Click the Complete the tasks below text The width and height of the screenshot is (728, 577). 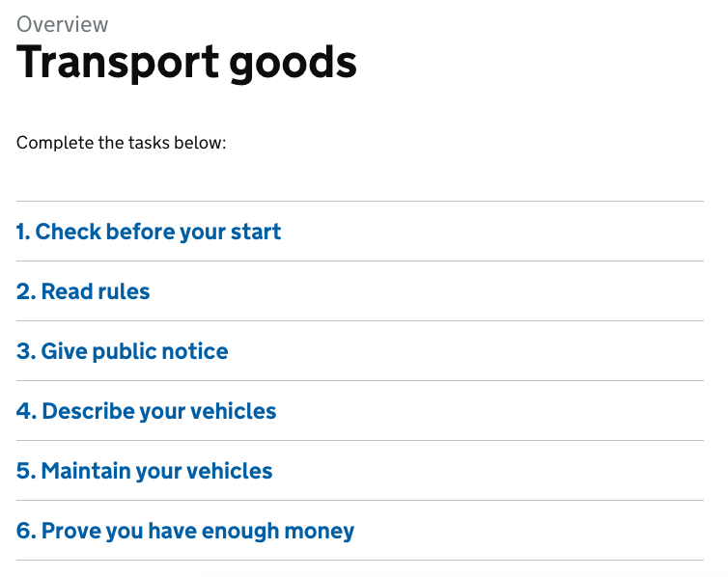click(x=122, y=143)
